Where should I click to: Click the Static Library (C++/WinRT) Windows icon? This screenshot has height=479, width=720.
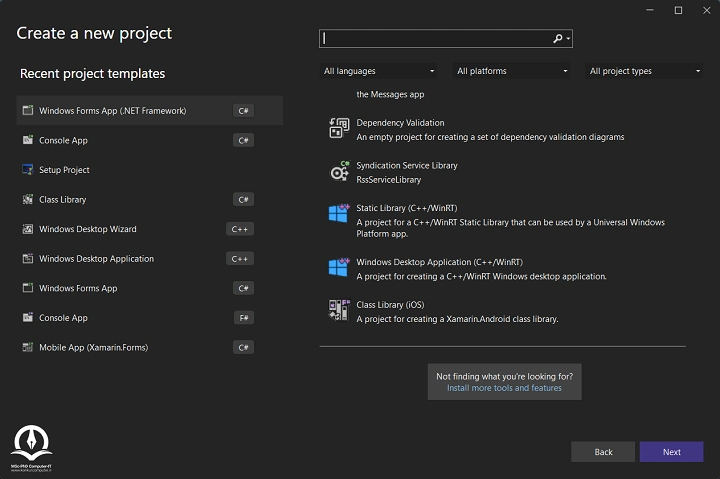click(339, 213)
